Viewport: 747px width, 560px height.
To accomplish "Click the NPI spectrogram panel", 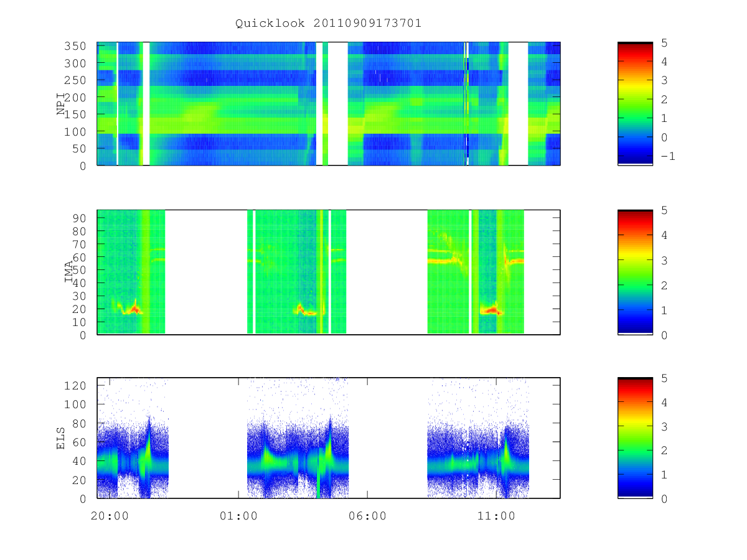I will pos(329,103).
